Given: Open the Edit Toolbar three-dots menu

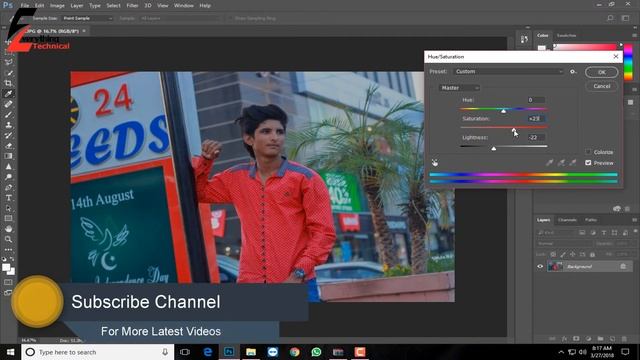Looking at the screenshot, I should (8, 249).
